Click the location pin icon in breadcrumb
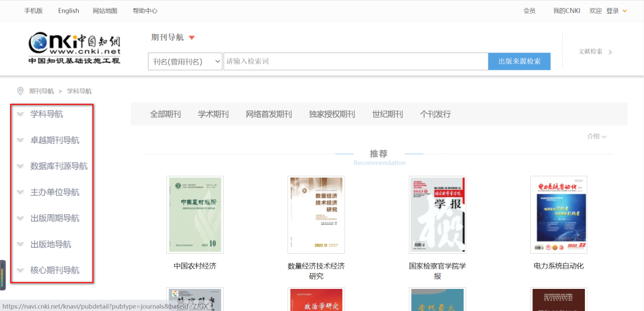This screenshot has width=644, height=311. coord(20,91)
